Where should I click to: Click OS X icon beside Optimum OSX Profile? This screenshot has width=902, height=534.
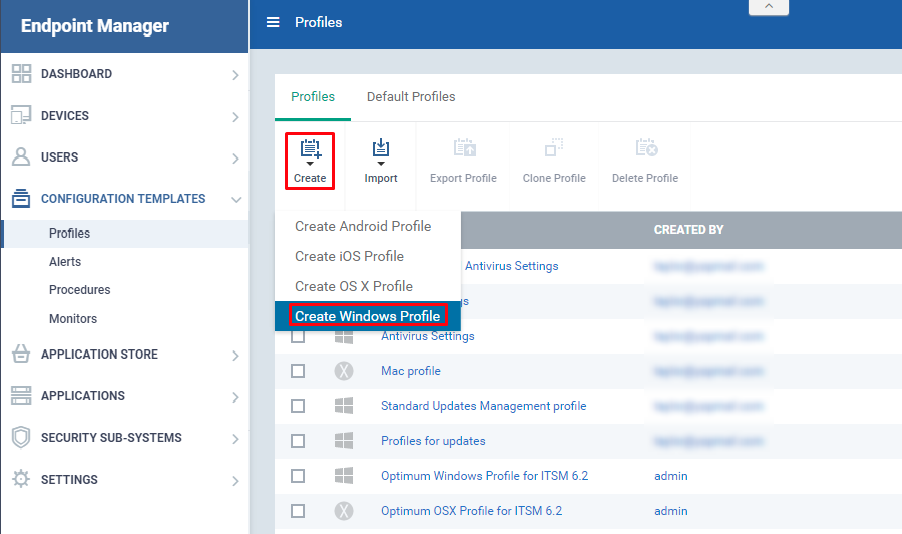coord(344,511)
